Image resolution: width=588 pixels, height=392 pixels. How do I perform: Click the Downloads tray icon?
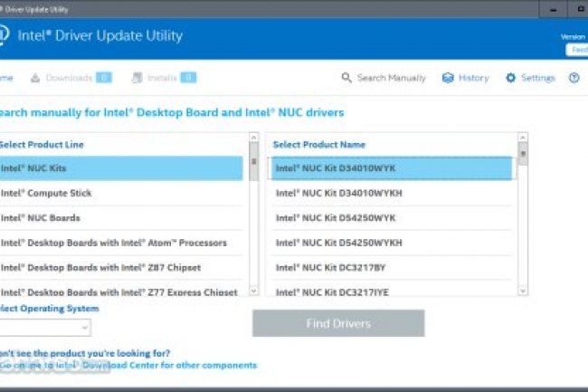point(35,78)
